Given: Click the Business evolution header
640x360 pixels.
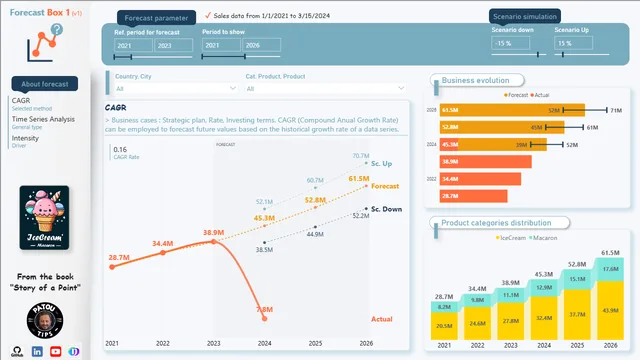Looking at the screenshot, I should tap(478, 80).
